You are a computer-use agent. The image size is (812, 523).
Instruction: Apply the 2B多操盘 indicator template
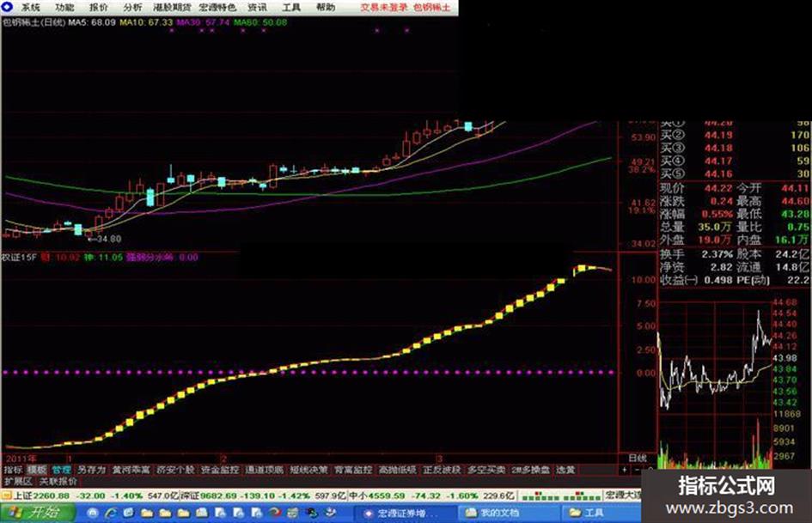(531, 470)
